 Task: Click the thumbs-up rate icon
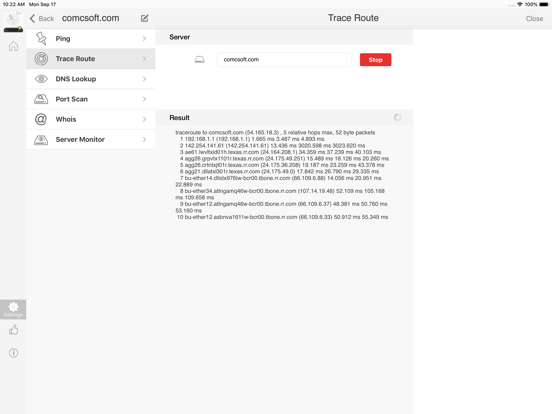point(13,330)
